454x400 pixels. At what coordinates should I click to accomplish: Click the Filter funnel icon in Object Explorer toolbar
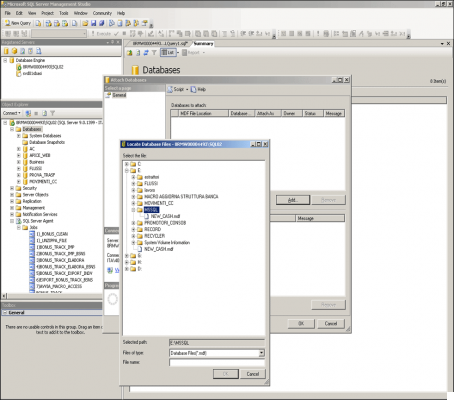coord(52,113)
